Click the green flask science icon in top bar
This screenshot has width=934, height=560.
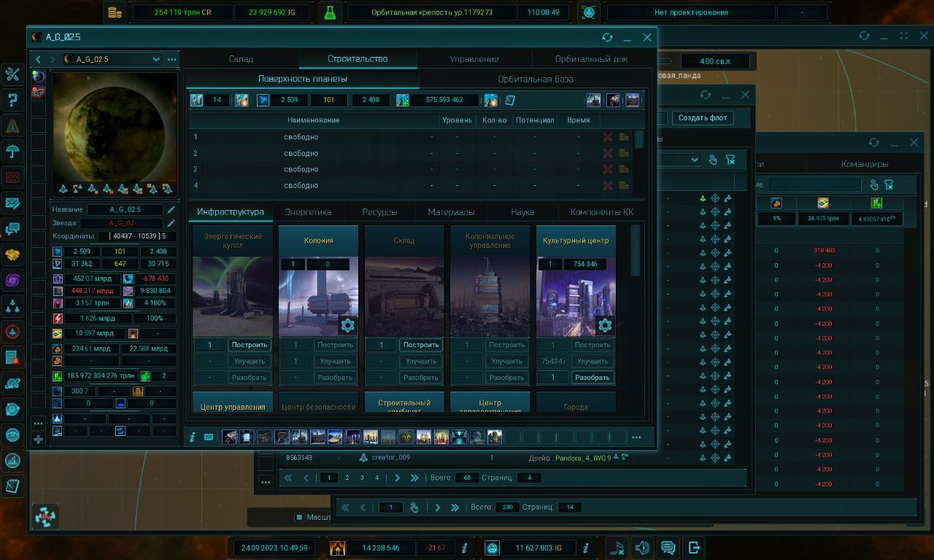tap(331, 12)
